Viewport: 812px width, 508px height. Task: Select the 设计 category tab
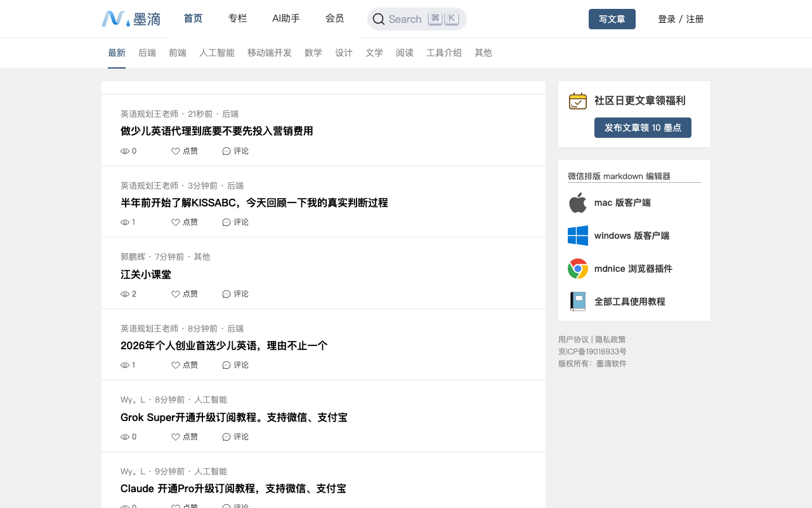pos(344,53)
